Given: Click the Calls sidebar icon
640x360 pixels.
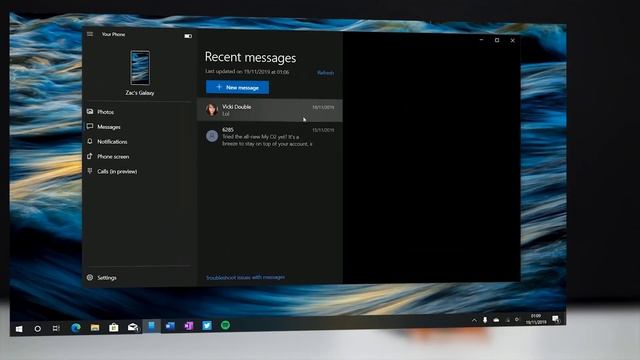Looking at the screenshot, I should tap(90, 171).
